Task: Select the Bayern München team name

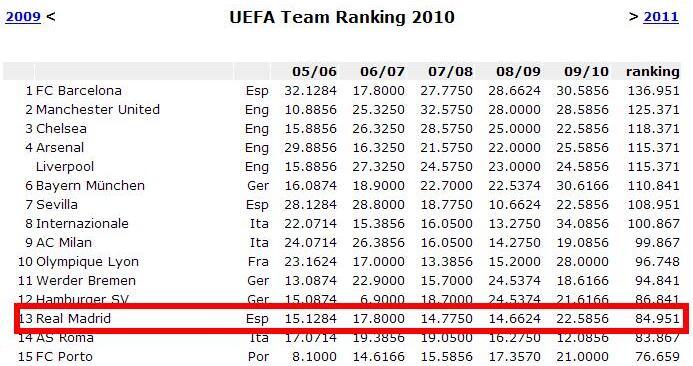Action: [x=90, y=186]
